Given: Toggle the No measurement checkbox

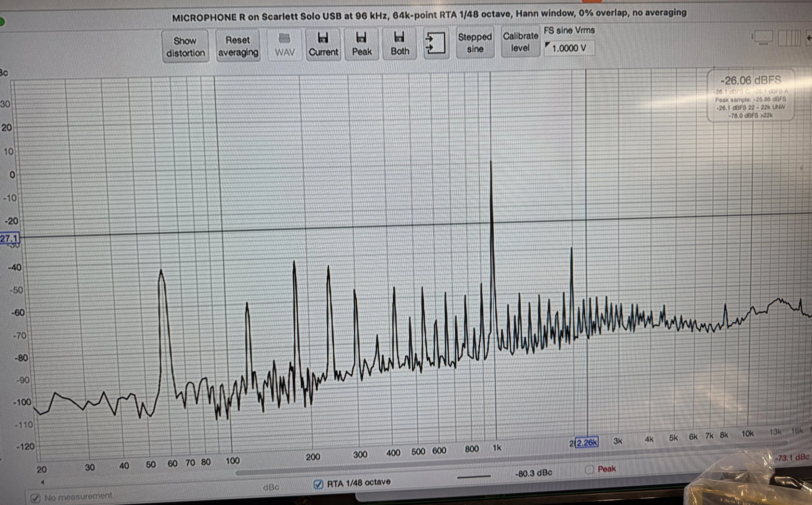Looking at the screenshot, I should coord(35,498).
